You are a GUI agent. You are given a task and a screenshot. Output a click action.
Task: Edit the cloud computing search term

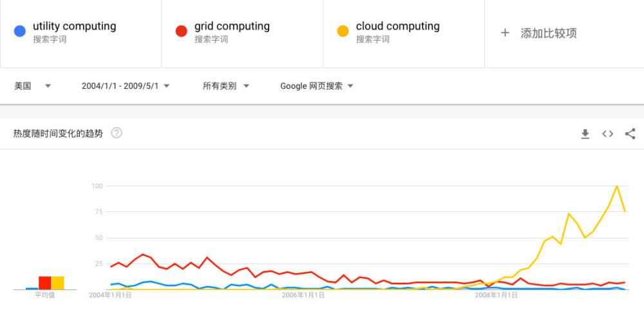pos(398,26)
